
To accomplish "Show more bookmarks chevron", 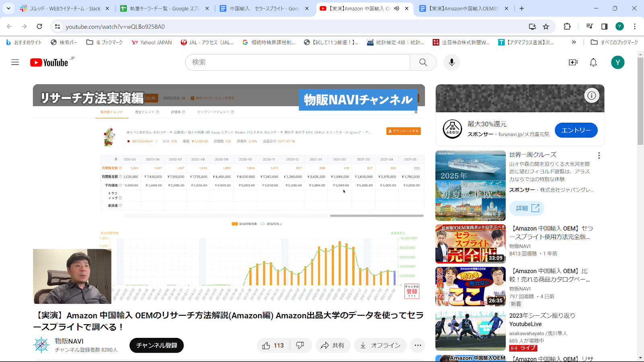I will (x=574, y=42).
